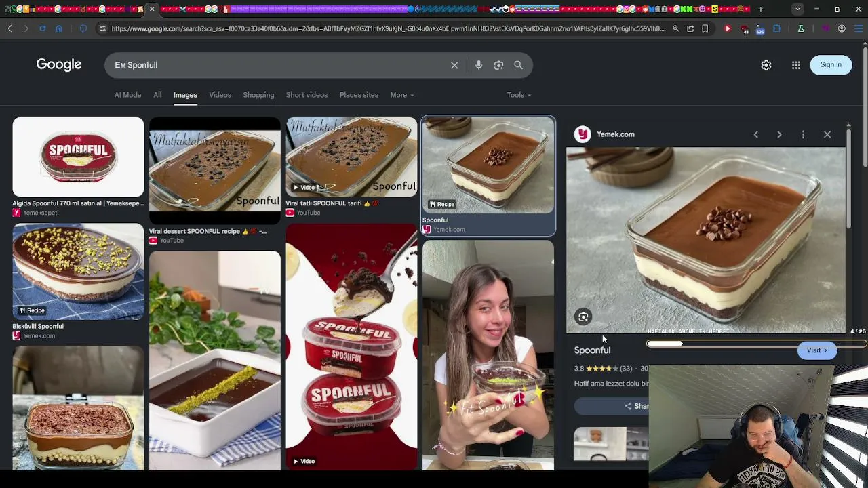
Task: Click the Yemeksepeti source link
Action: tap(41, 213)
